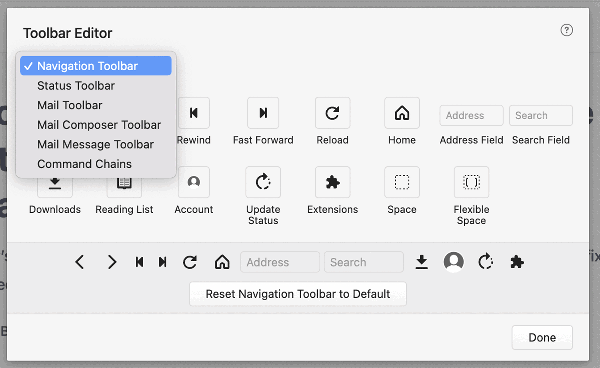Viewport: 600px width, 368px height.
Task: Click the Reload icon in the palette
Action: point(333,113)
